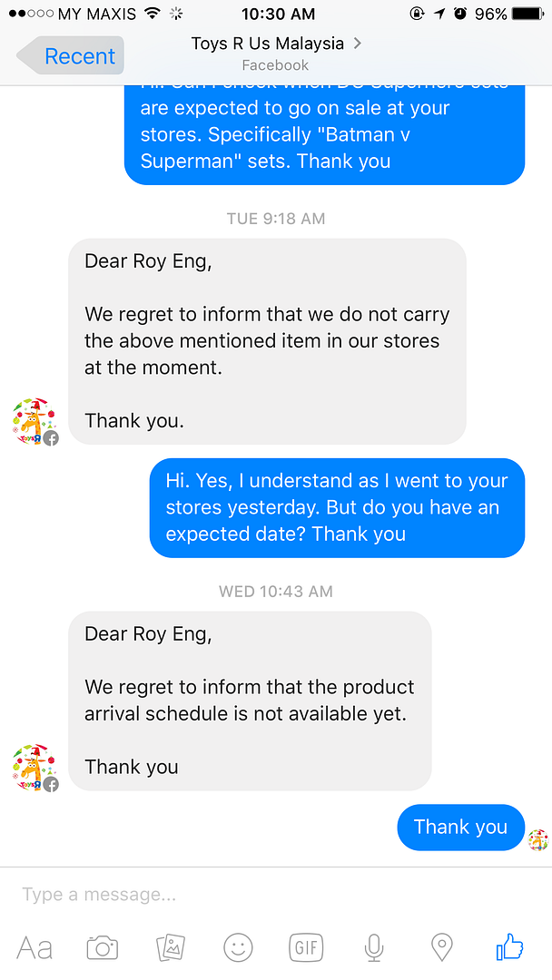Select the 'expected date' sent message bubble
Screen dimensions: 552x980
click(337, 507)
